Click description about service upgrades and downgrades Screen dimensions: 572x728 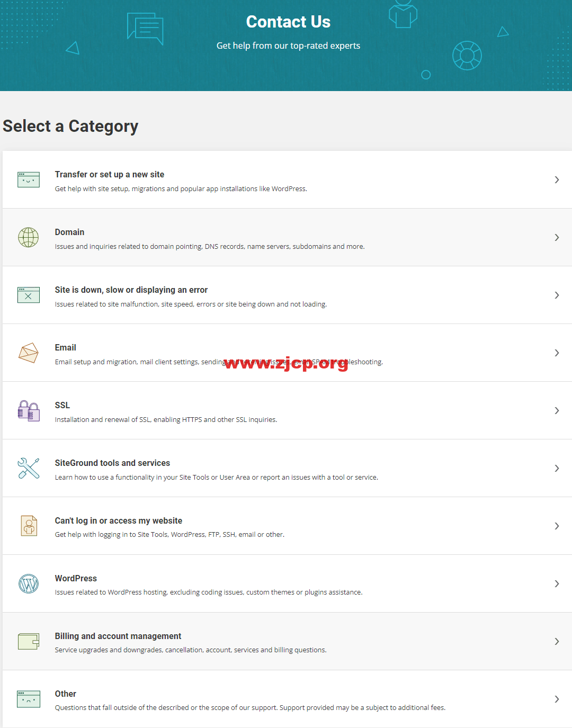pyautogui.click(x=191, y=650)
